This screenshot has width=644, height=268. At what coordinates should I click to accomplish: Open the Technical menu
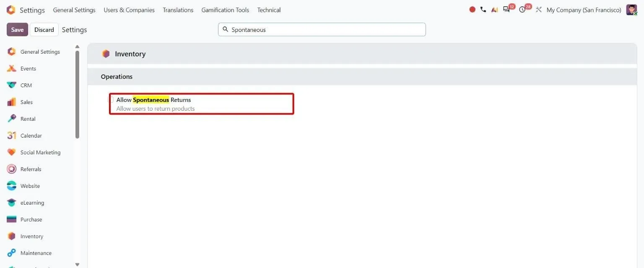[x=269, y=10]
